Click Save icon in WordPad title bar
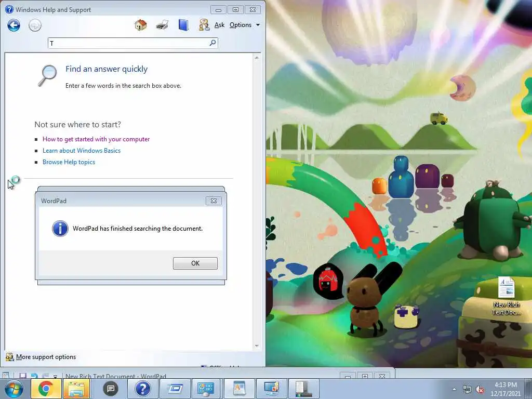 [x=22, y=376]
